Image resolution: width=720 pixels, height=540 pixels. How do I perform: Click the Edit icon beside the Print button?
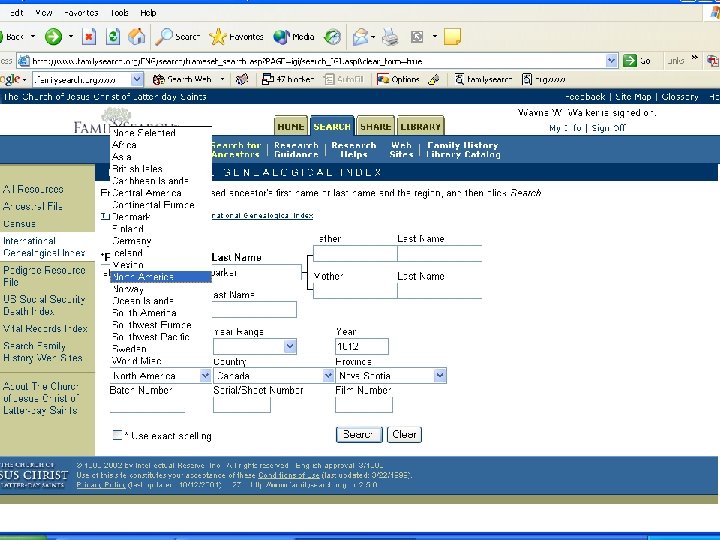click(417, 37)
